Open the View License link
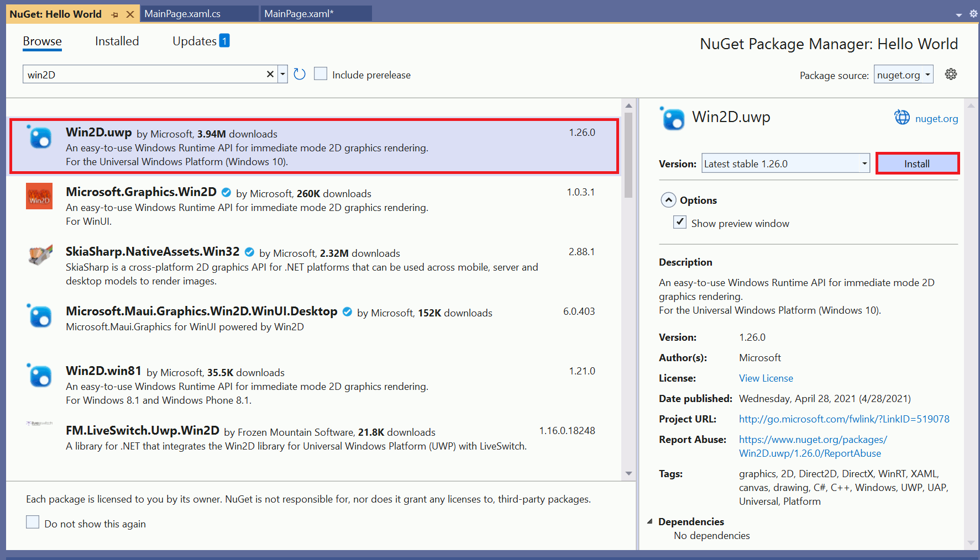Screen dimensions: 980x560 click(x=766, y=378)
